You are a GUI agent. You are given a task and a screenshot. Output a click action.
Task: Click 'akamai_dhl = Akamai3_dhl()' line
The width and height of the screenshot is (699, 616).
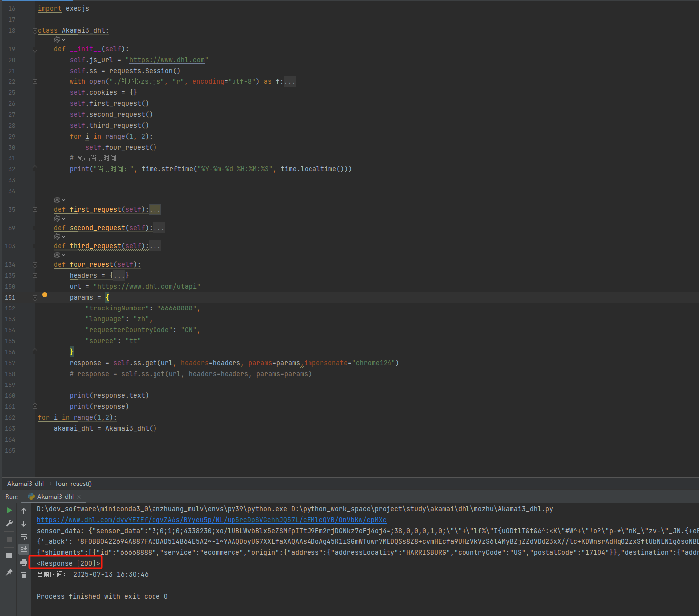click(x=105, y=429)
